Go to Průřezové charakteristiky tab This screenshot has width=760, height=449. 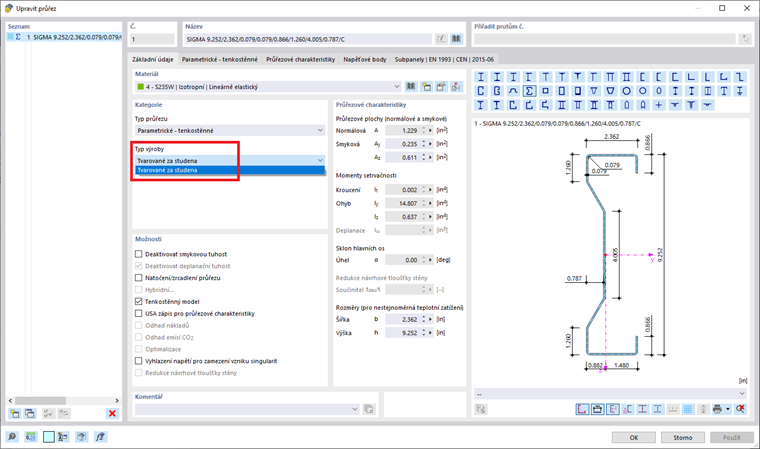pos(301,59)
